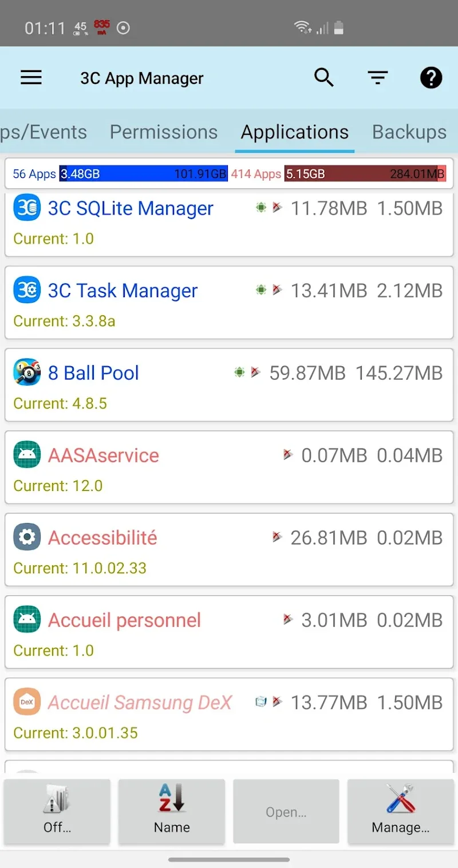Open the hamburger navigation menu
Image resolution: width=458 pixels, height=868 pixels.
coord(31,78)
